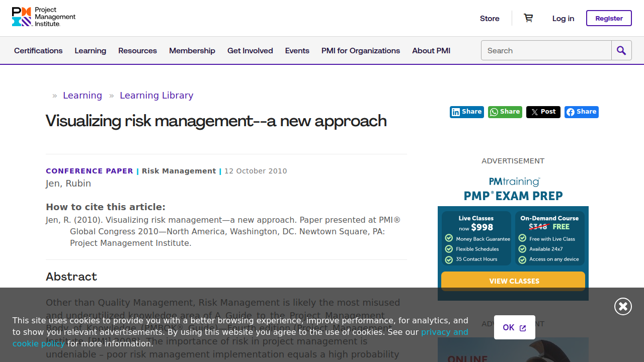
Task: Go to Learning breadcrumb link
Action: click(x=83, y=96)
